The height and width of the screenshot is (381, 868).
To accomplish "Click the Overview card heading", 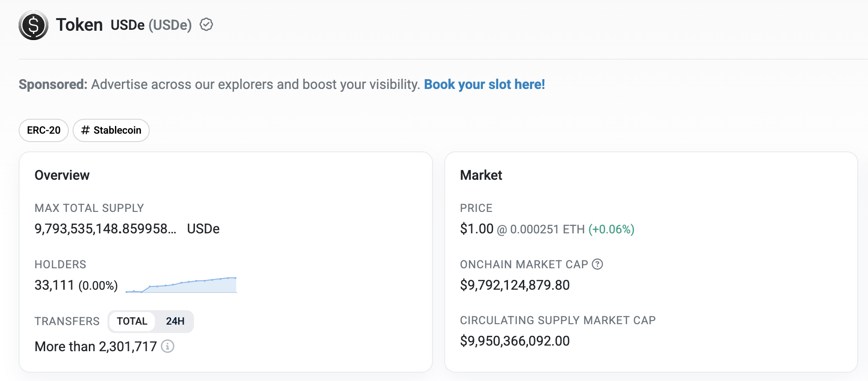I will coord(62,175).
